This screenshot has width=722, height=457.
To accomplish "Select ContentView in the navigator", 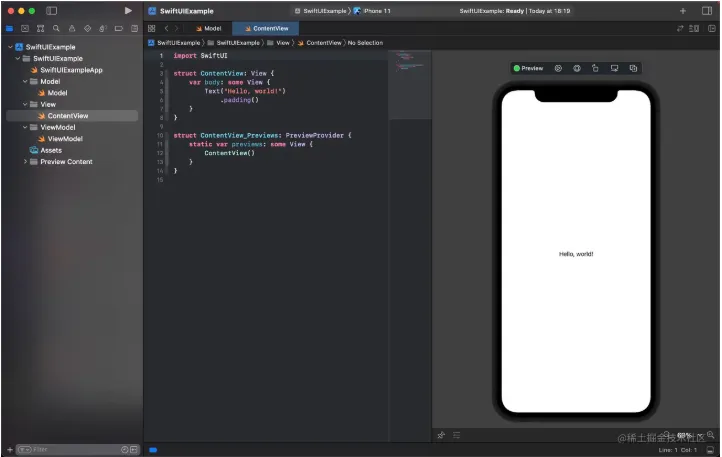I will tap(72, 116).
